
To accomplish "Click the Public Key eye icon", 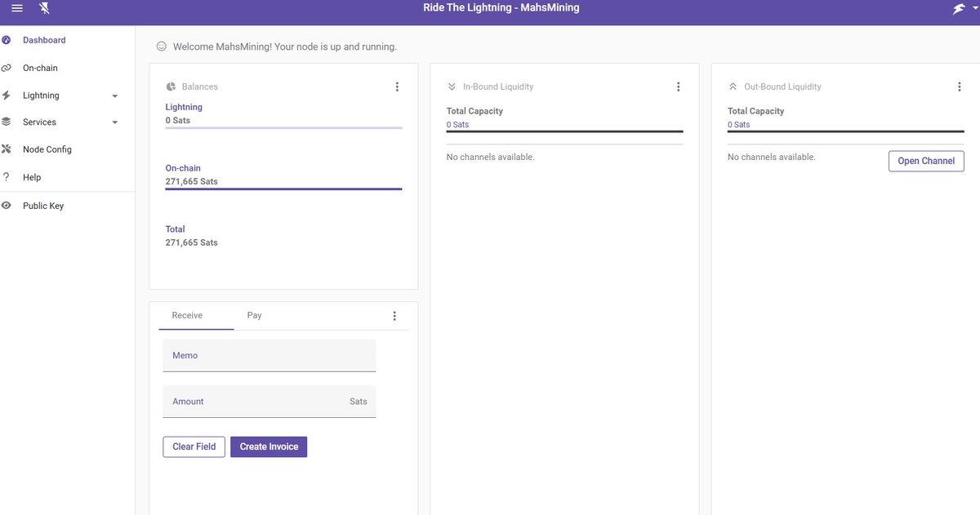I will [x=7, y=206].
